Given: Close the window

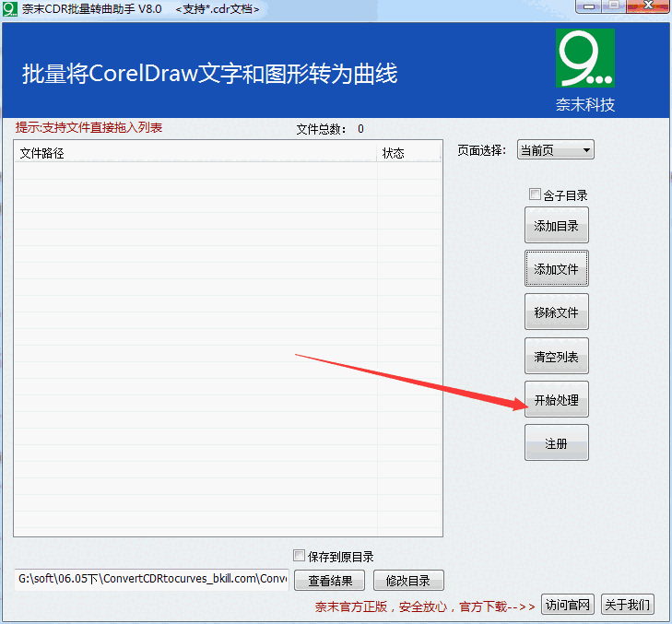Looking at the screenshot, I should (x=647, y=6).
